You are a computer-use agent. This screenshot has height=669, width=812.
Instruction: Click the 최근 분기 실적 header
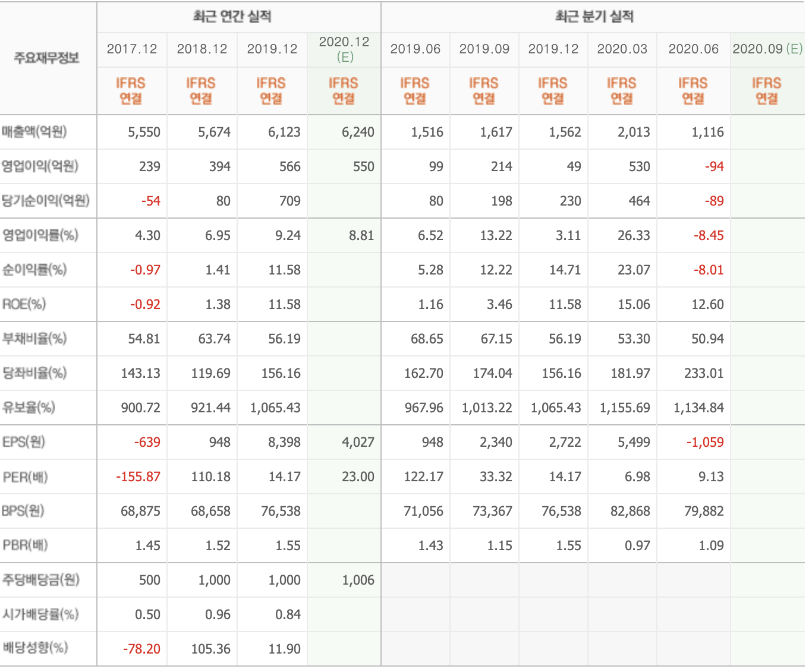pos(594,17)
